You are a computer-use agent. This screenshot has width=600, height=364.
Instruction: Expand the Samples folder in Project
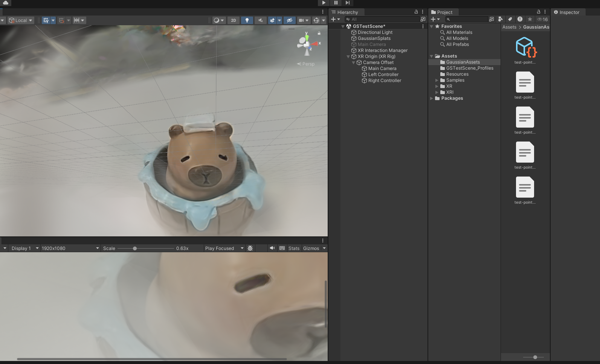click(437, 80)
